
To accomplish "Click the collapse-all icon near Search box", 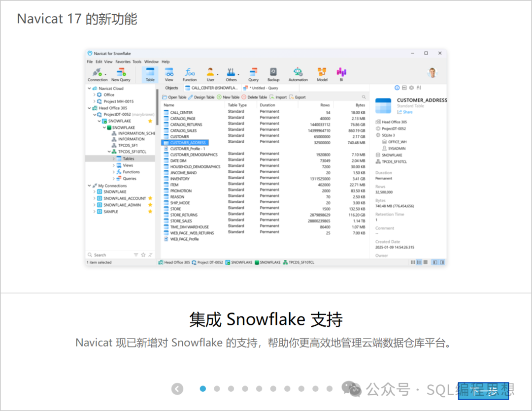I will pyautogui.click(x=151, y=254).
